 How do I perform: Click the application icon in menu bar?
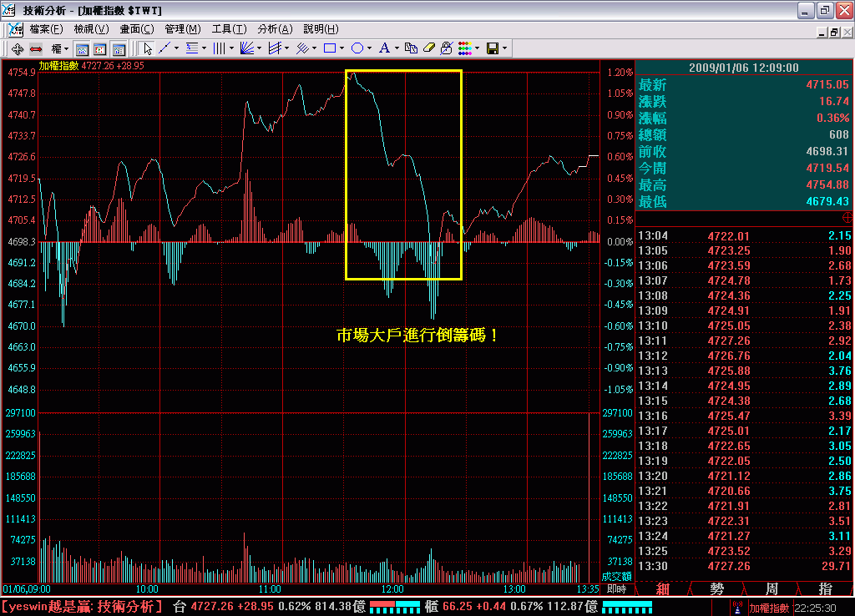tap(15, 29)
